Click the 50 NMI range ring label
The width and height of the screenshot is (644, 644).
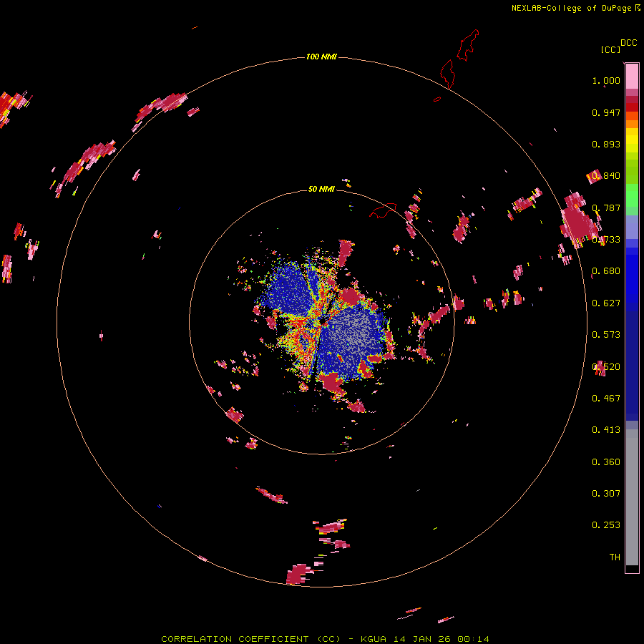click(321, 189)
